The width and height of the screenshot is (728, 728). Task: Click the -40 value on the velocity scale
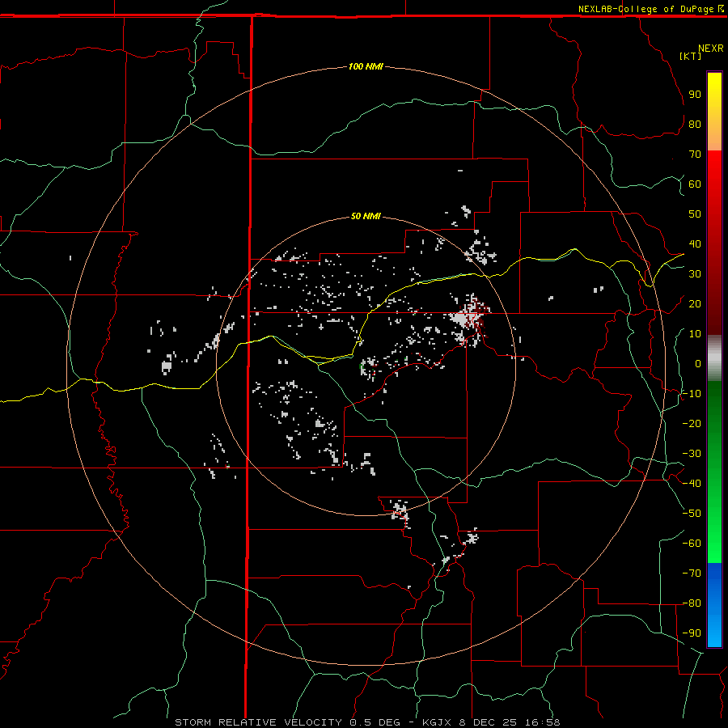pos(692,484)
